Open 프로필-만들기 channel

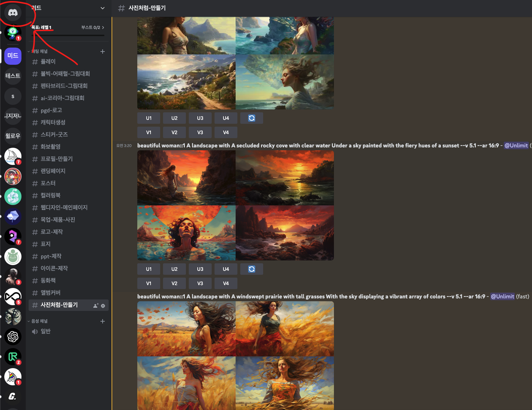pyautogui.click(x=69, y=159)
